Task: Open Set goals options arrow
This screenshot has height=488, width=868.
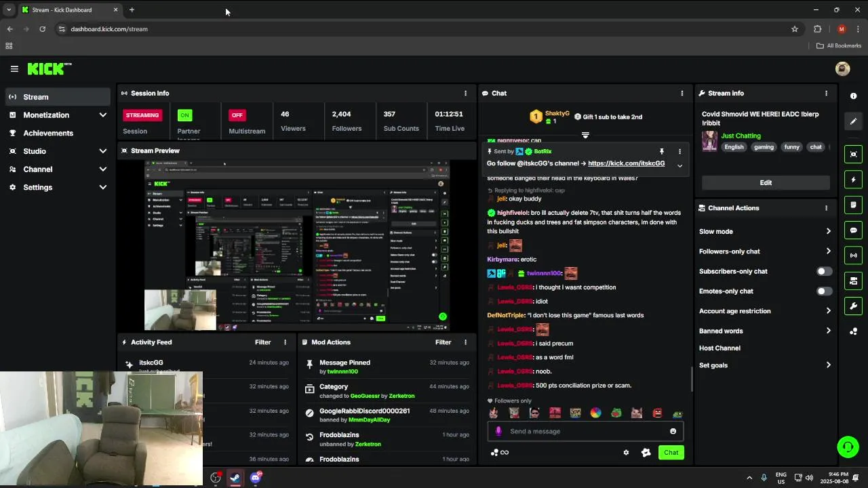Action: point(828,365)
